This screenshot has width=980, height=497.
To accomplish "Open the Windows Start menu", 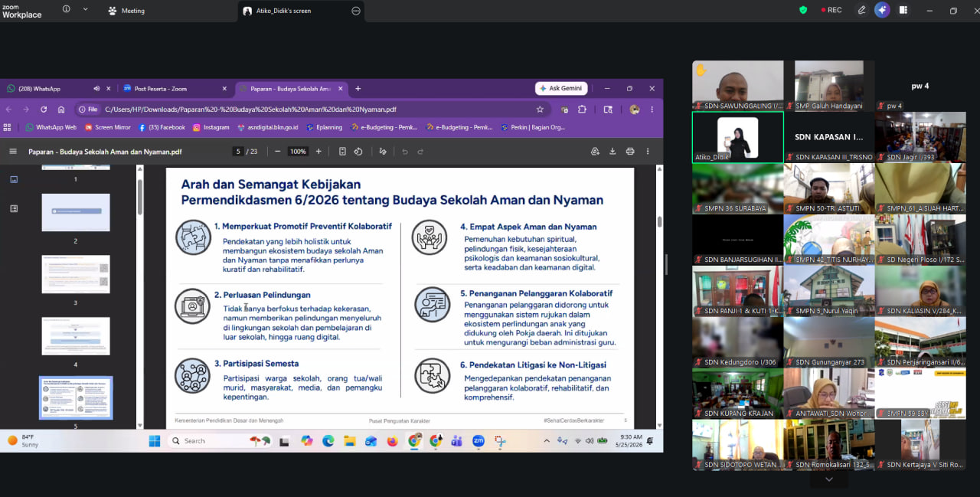I will point(155,440).
